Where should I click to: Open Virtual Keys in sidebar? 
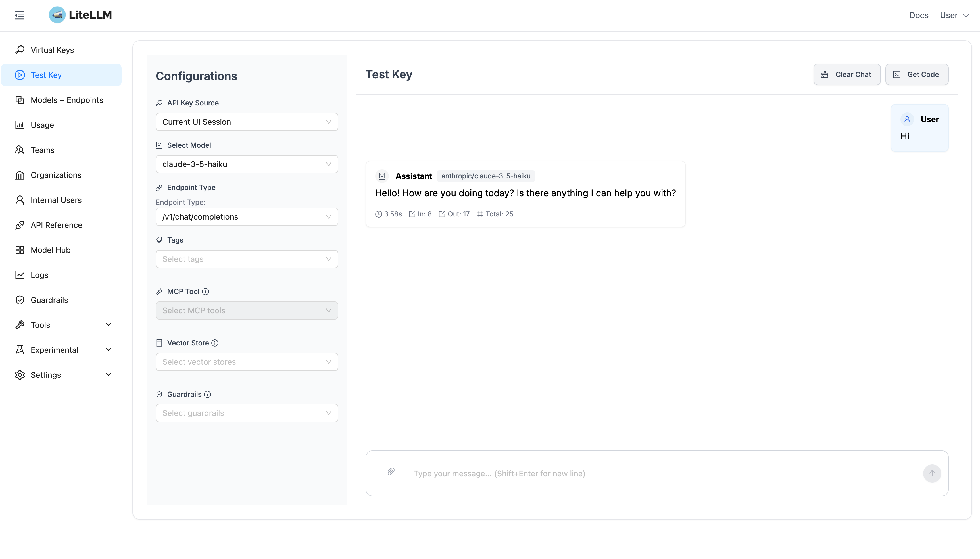(x=52, y=50)
